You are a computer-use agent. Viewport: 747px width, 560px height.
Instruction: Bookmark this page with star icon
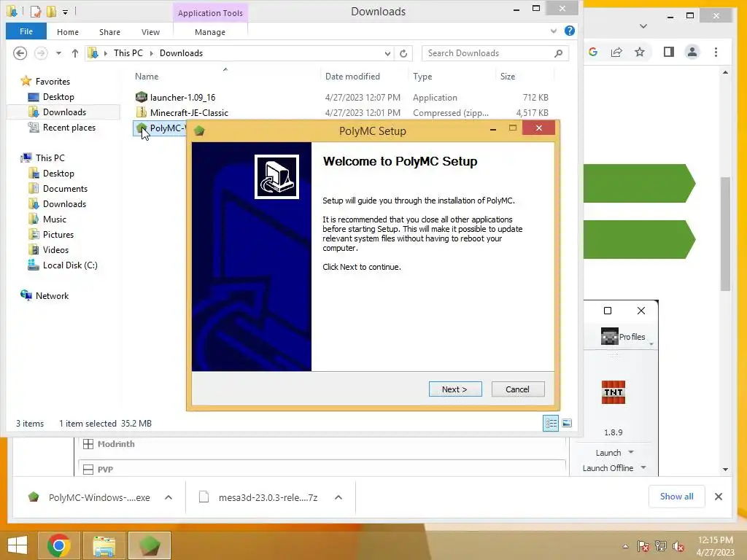click(x=640, y=52)
